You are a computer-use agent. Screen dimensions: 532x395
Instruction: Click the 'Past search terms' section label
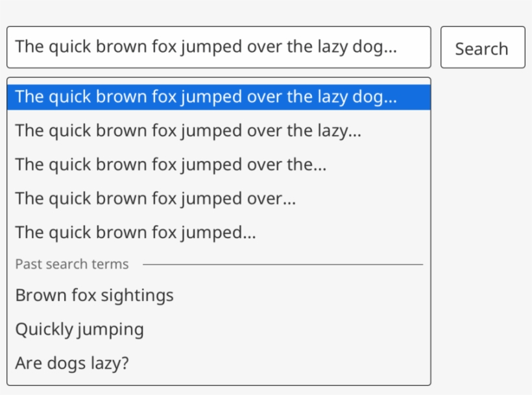coord(71,264)
